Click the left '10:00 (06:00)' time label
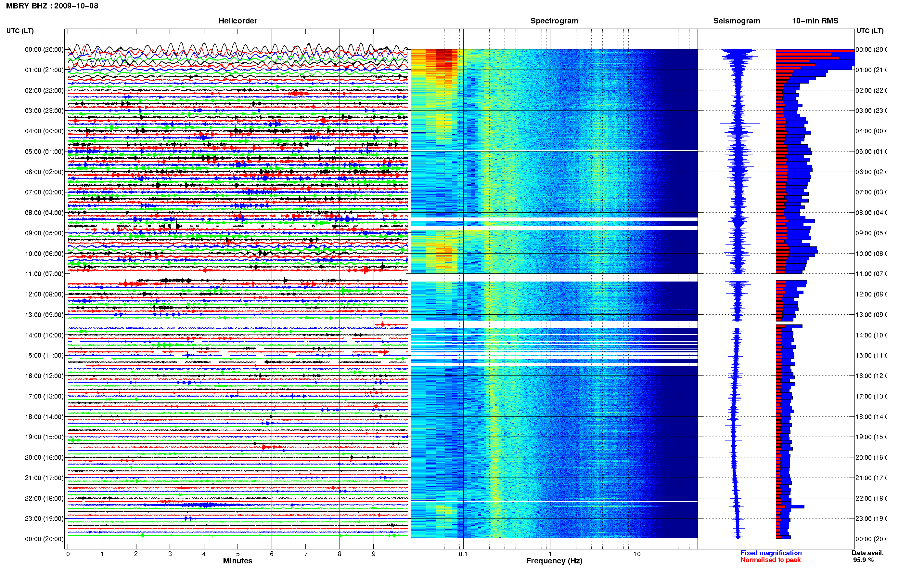This screenshot has width=924, height=578. point(44,254)
